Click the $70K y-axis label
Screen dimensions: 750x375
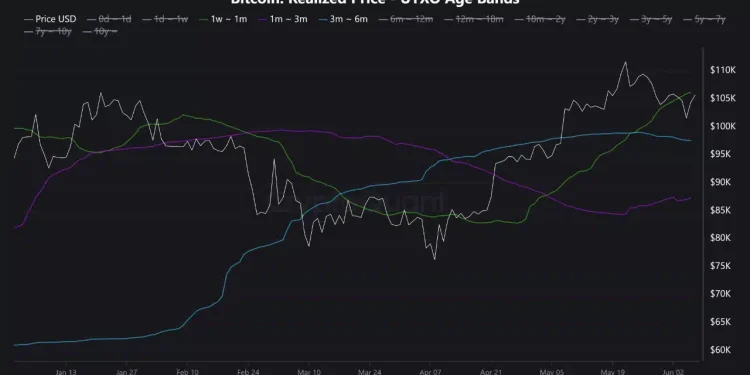pyautogui.click(x=721, y=293)
